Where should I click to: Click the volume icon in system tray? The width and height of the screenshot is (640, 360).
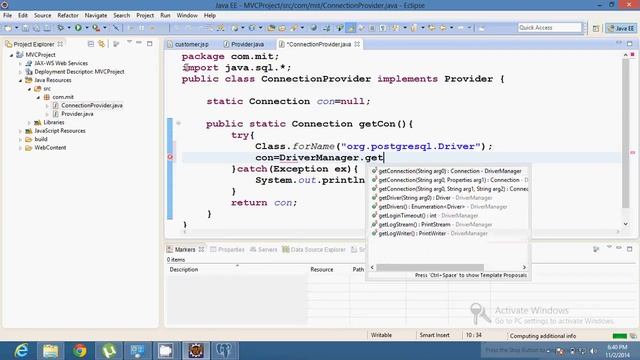[x=593, y=351]
